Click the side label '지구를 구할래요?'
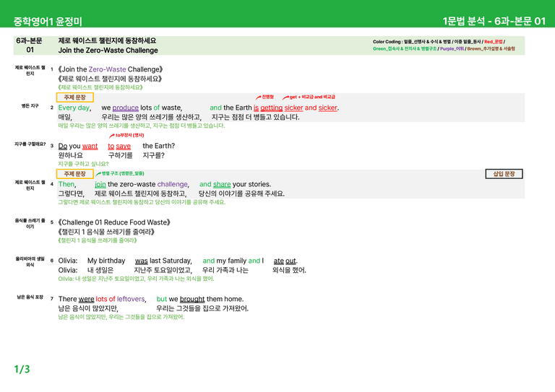 coord(30,144)
